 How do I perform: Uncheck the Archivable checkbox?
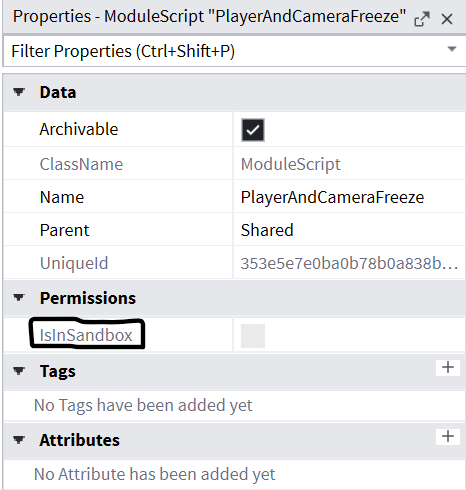[253, 130]
